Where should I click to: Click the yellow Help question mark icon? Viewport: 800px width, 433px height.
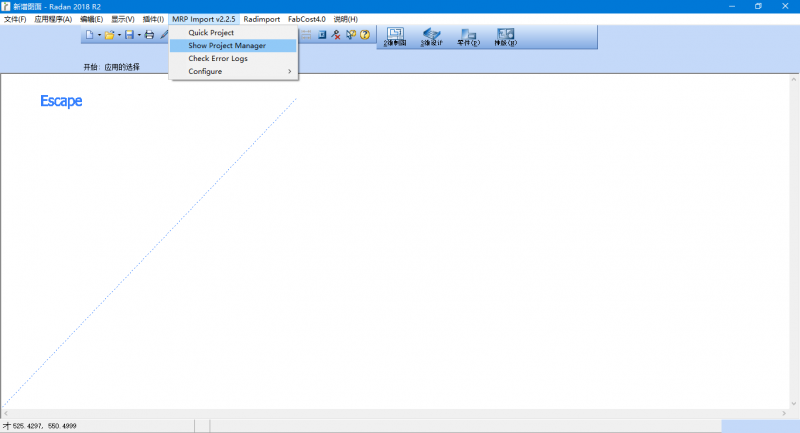(x=365, y=35)
